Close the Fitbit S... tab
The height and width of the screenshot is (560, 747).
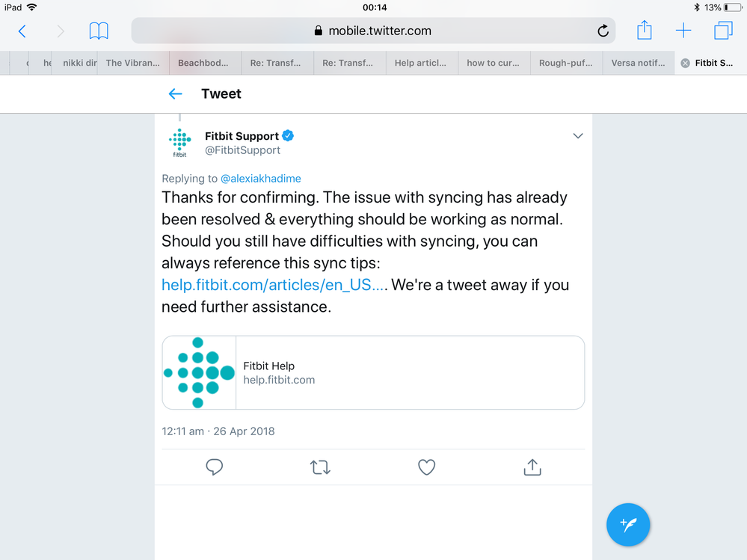[x=685, y=64]
